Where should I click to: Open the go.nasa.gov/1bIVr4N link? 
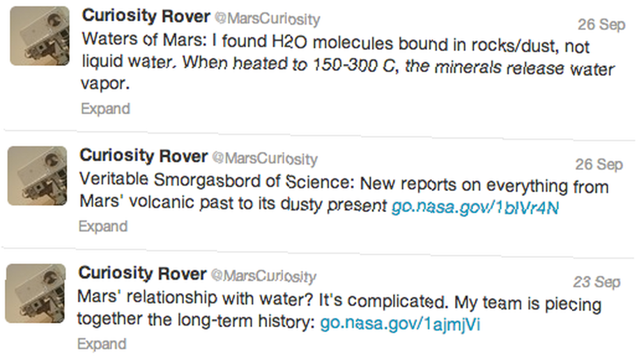pos(475,208)
